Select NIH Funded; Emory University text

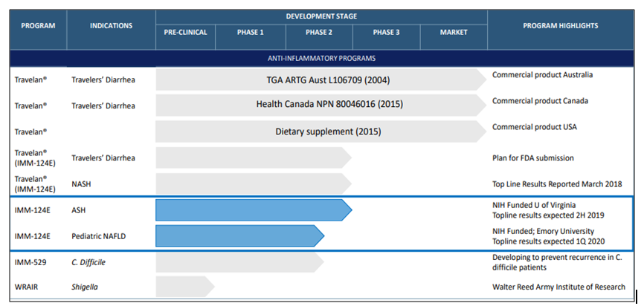point(543,231)
